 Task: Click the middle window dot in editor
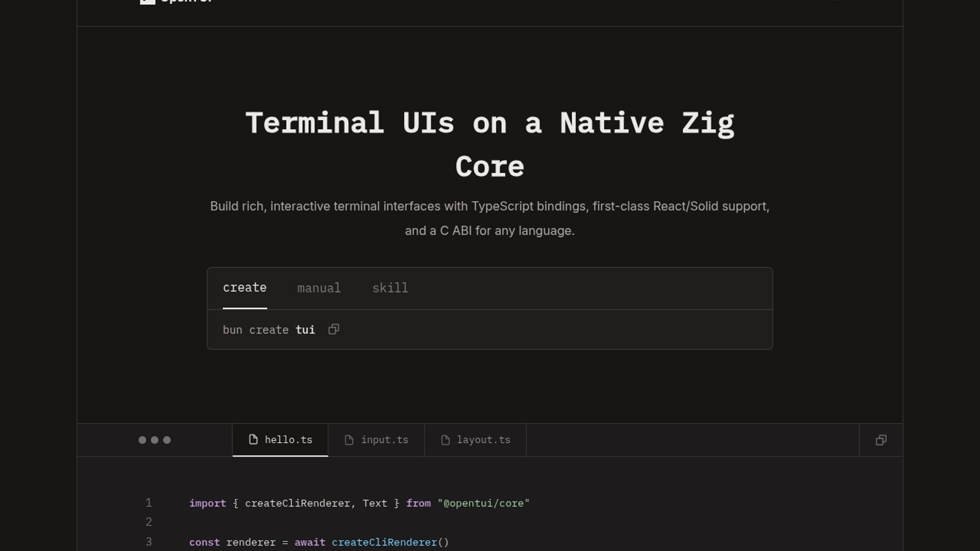click(155, 440)
